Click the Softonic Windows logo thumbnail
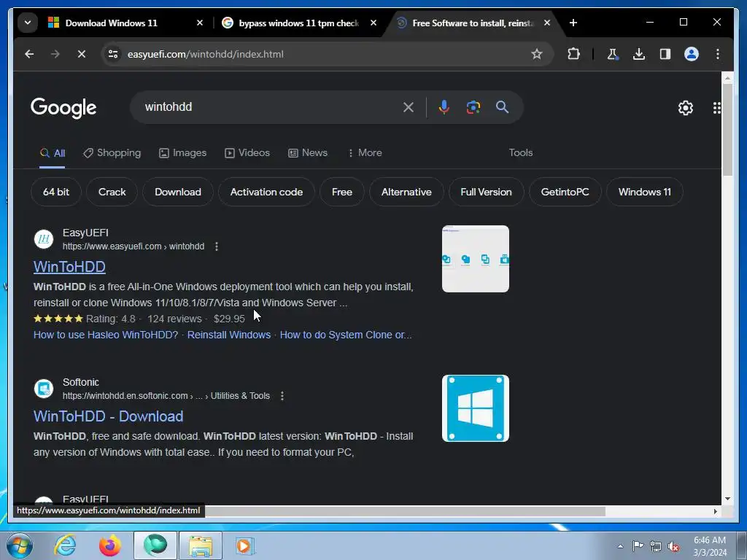747x560 pixels. (x=476, y=408)
